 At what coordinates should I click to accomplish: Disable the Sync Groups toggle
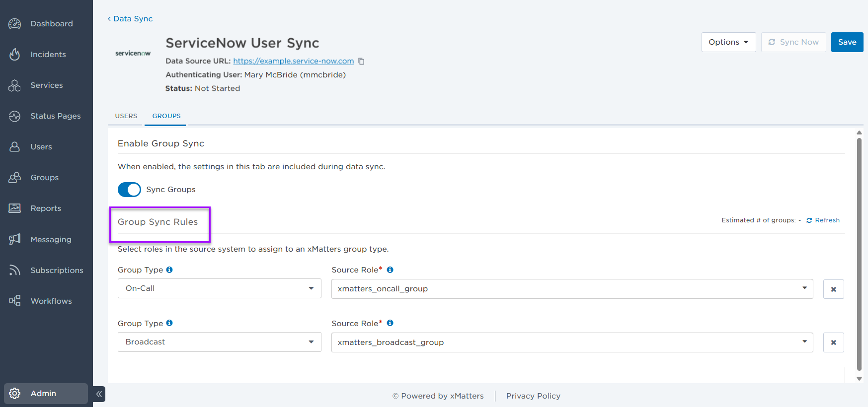[129, 190]
